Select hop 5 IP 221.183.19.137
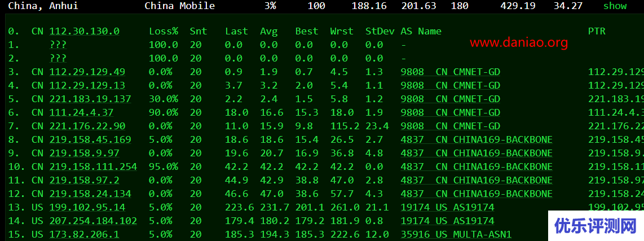Viewport: 644px width, 241px height. click(90, 99)
